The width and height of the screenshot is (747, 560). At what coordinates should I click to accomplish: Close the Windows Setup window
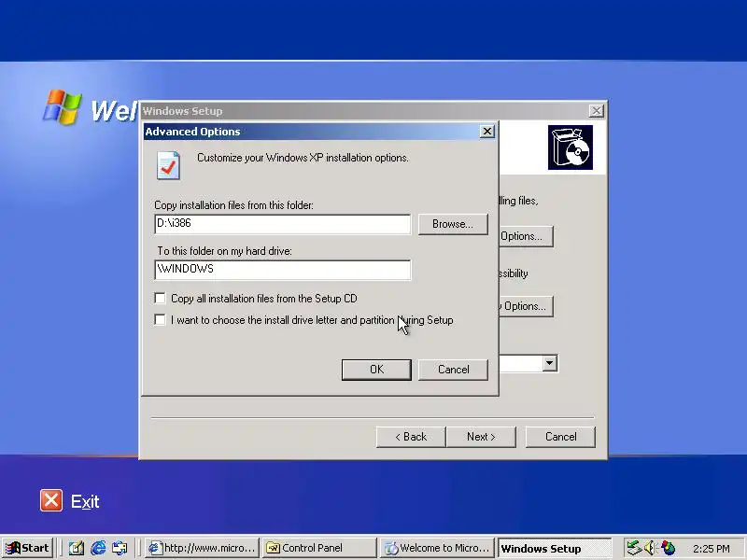tap(596, 111)
